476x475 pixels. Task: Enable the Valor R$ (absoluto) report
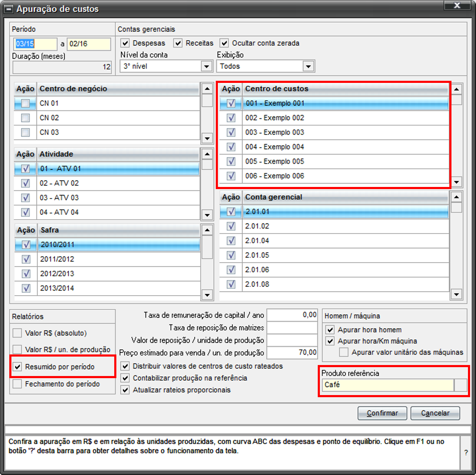(17, 333)
